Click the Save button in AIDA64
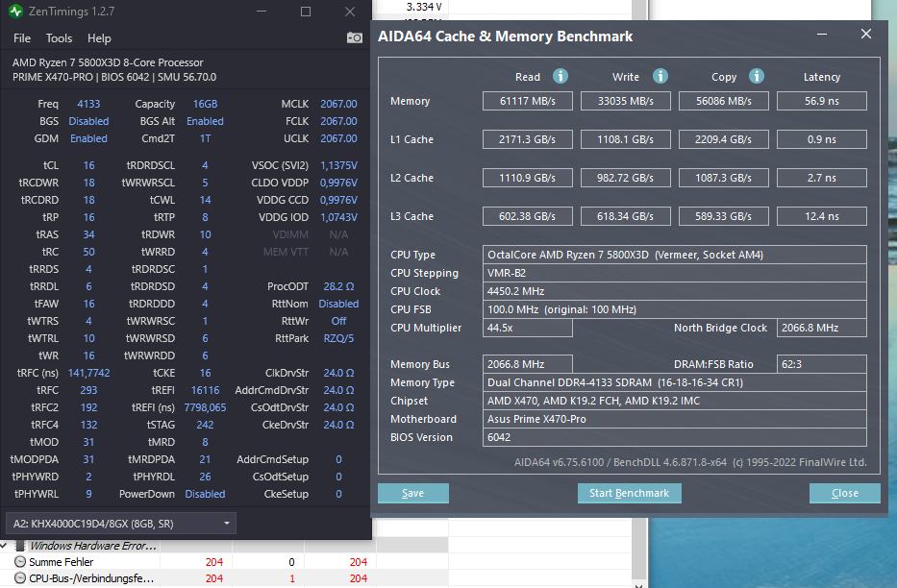 tap(413, 493)
